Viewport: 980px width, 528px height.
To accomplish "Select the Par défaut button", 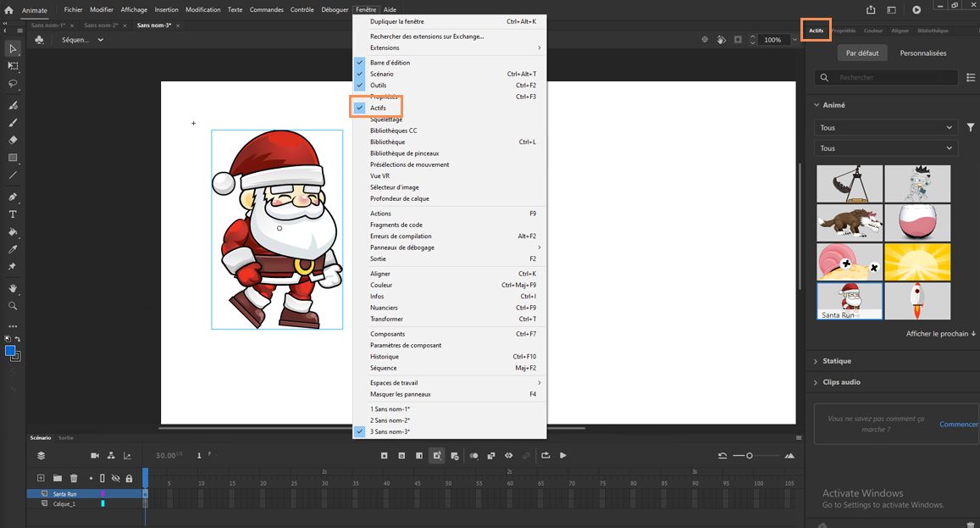I will [862, 53].
